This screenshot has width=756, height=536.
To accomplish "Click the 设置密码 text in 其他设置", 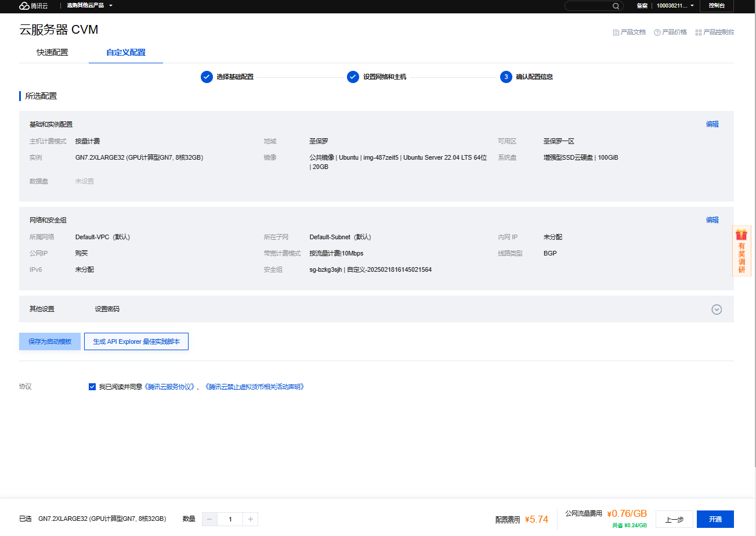I will click(107, 309).
